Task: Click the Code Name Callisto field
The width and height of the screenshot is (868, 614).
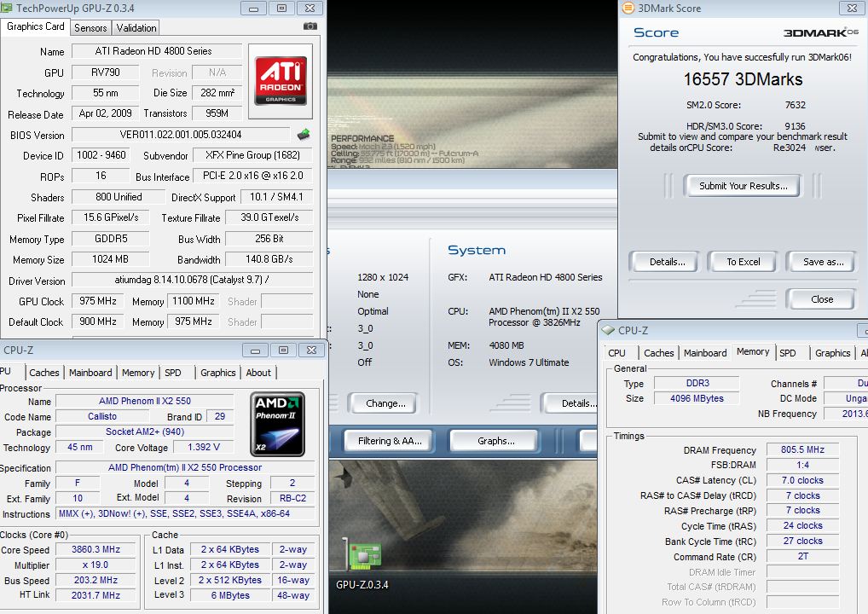Action: (x=102, y=416)
